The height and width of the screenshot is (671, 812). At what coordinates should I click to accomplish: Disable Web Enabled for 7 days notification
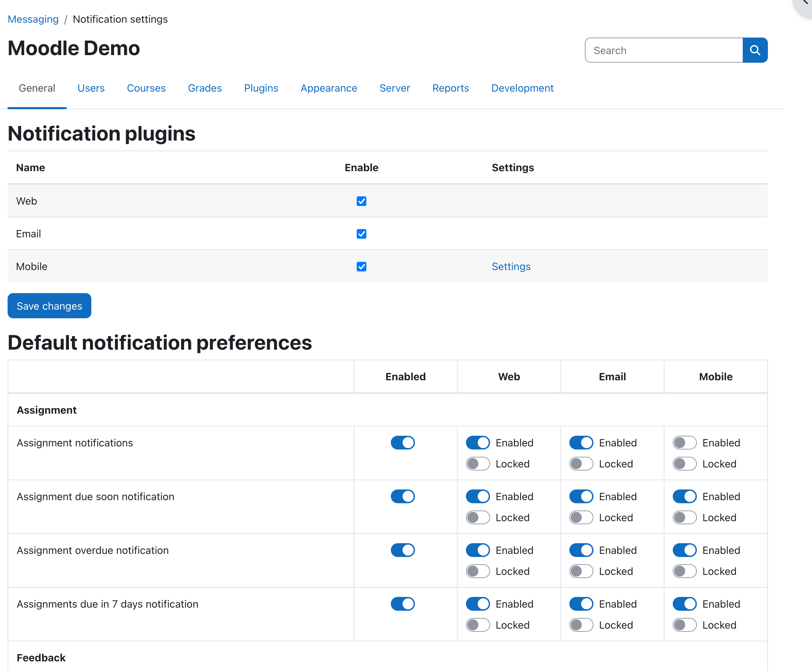point(478,604)
